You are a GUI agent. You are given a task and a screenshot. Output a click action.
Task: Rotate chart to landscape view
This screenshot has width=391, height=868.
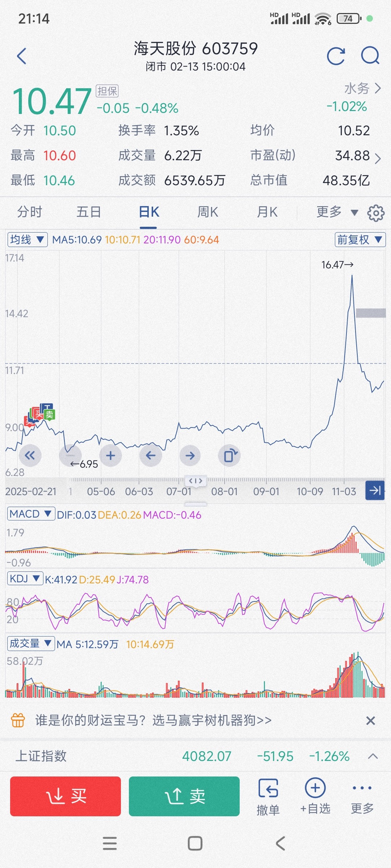point(230,456)
